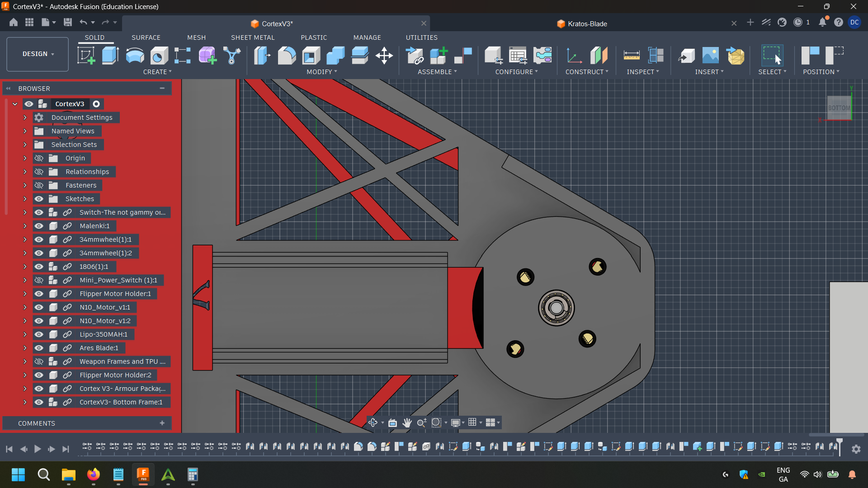This screenshot has height=488, width=868.
Task: Show the Origin folder
Action: click(x=39, y=158)
